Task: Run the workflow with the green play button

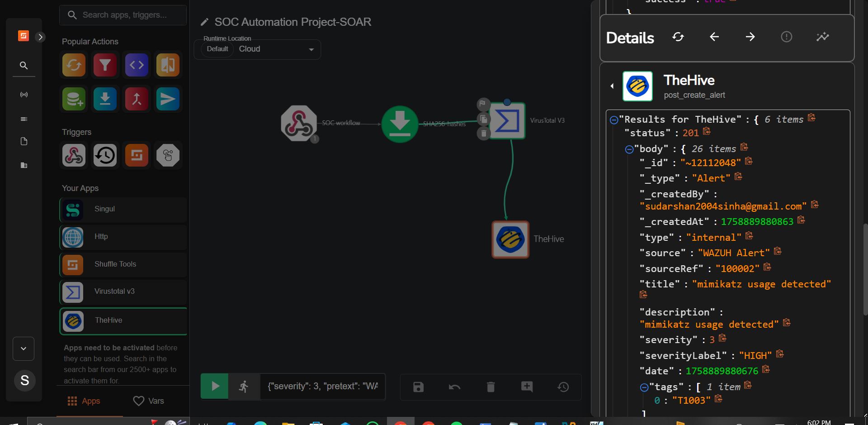Action: pos(215,386)
